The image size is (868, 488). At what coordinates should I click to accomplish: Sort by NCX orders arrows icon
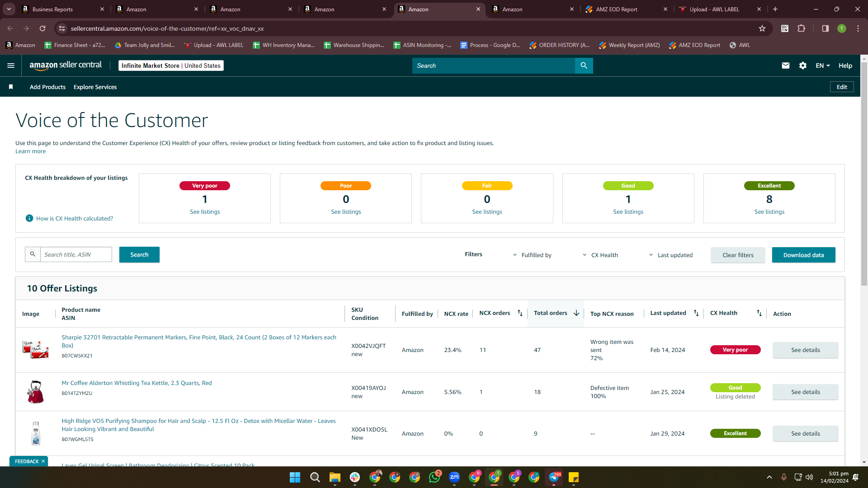[520, 313]
